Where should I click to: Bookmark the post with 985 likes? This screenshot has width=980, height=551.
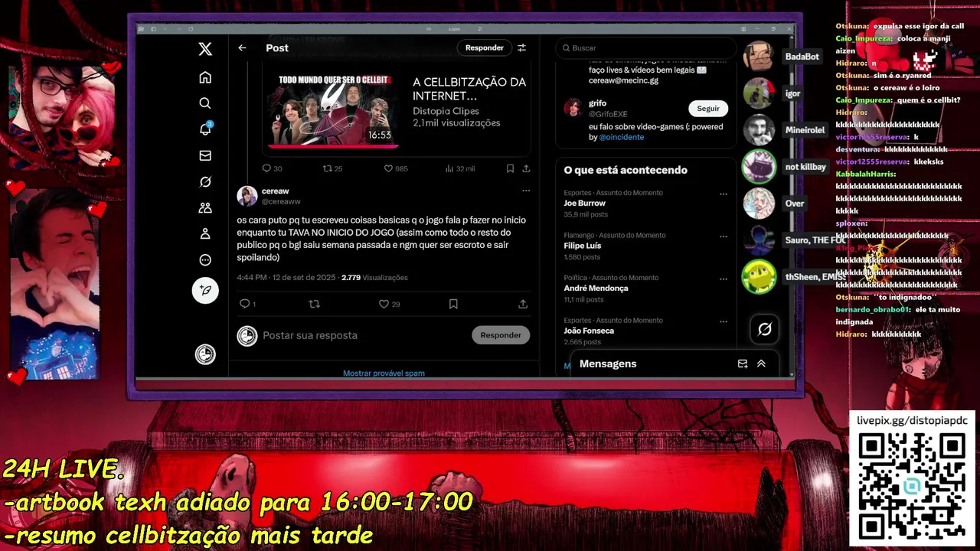(510, 168)
